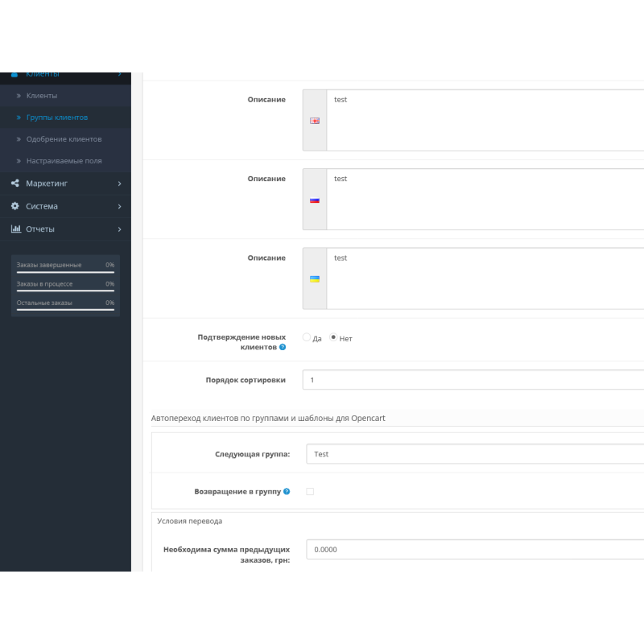Enable the Возвращение в группу checkbox
This screenshot has height=644, width=644.
310,491
